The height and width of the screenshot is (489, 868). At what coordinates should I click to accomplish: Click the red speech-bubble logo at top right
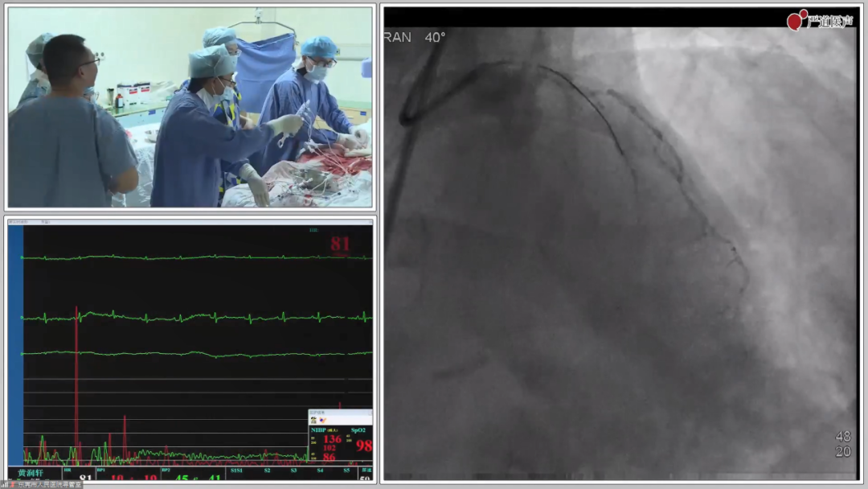pyautogui.click(x=797, y=20)
